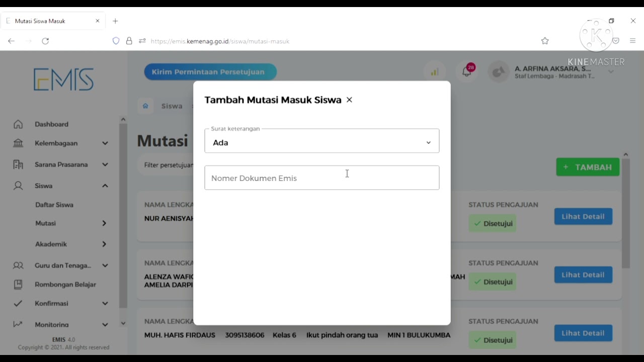
Task: Click the Kelembagaan building icon
Action: [x=18, y=143]
